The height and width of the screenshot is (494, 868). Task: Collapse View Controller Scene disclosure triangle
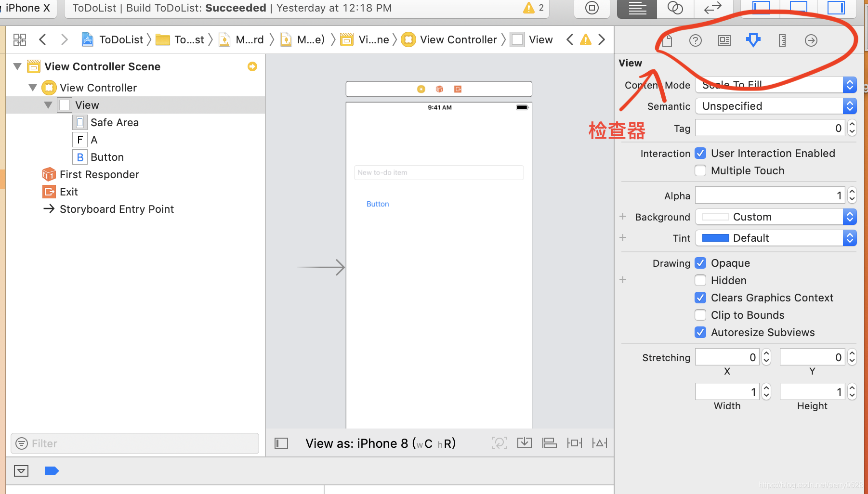pyautogui.click(x=17, y=66)
